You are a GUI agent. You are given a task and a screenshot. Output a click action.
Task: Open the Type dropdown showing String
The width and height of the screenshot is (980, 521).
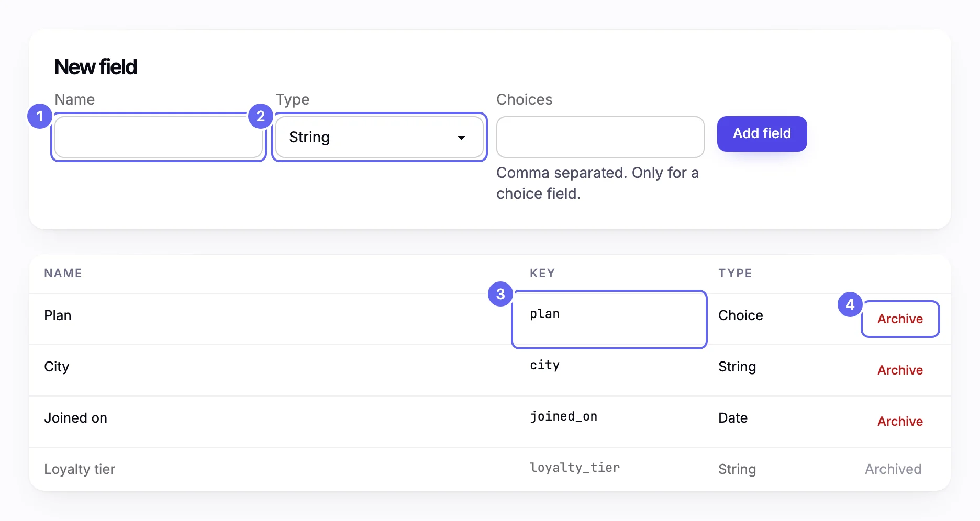380,137
